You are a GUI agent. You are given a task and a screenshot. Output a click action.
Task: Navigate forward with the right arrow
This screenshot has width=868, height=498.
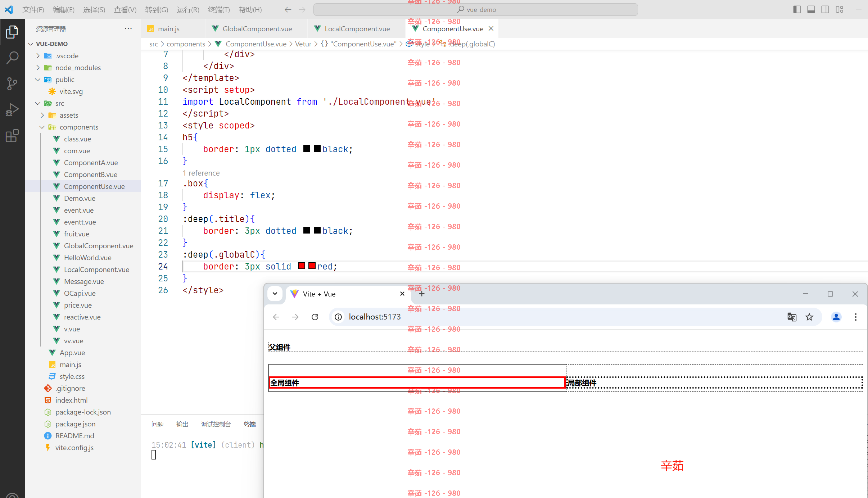(302, 10)
